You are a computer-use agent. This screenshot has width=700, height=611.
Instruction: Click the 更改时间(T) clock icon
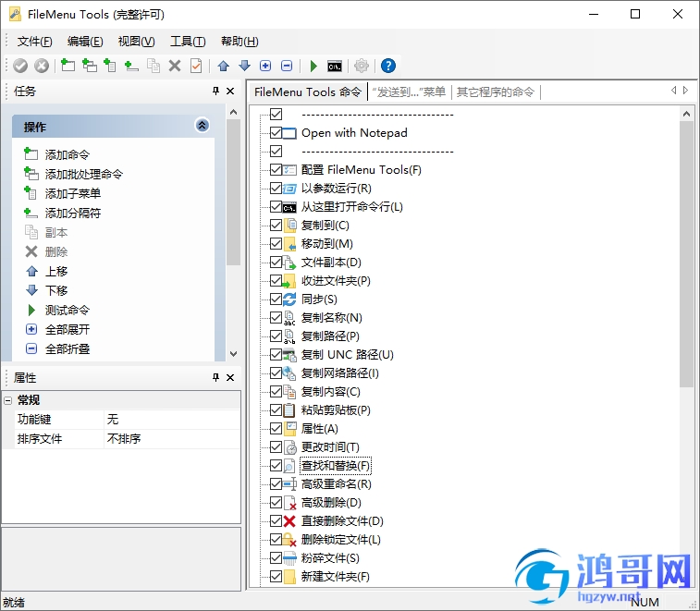289,446
